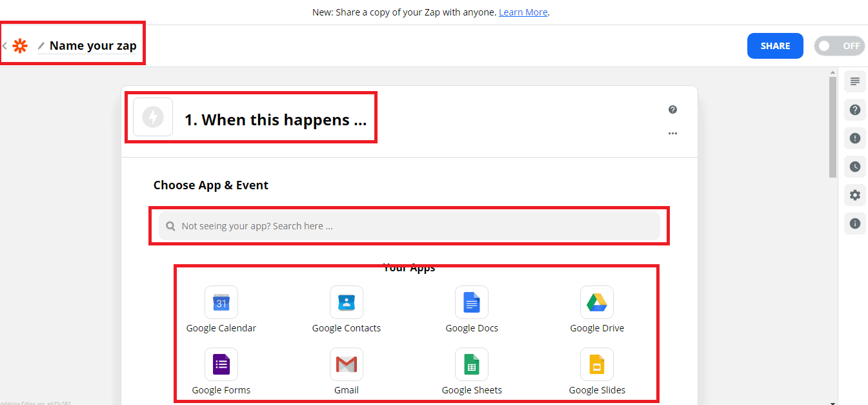Open the settings gear icon in sidebar

click(855, 195)
